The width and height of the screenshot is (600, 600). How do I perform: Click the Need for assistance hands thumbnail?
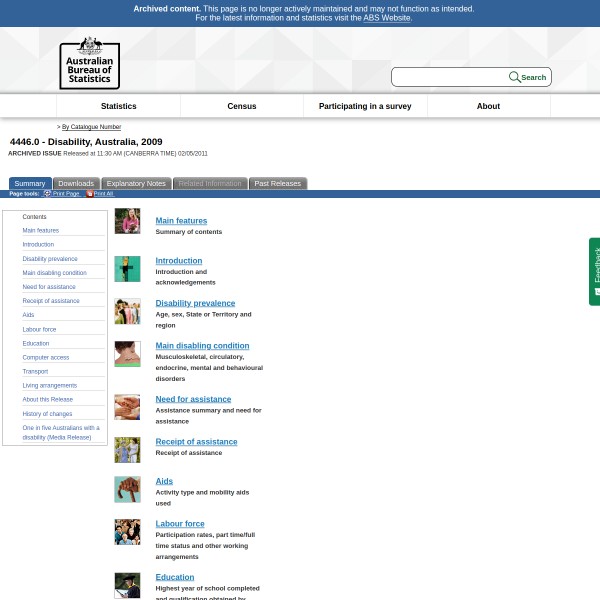[127, 407]
